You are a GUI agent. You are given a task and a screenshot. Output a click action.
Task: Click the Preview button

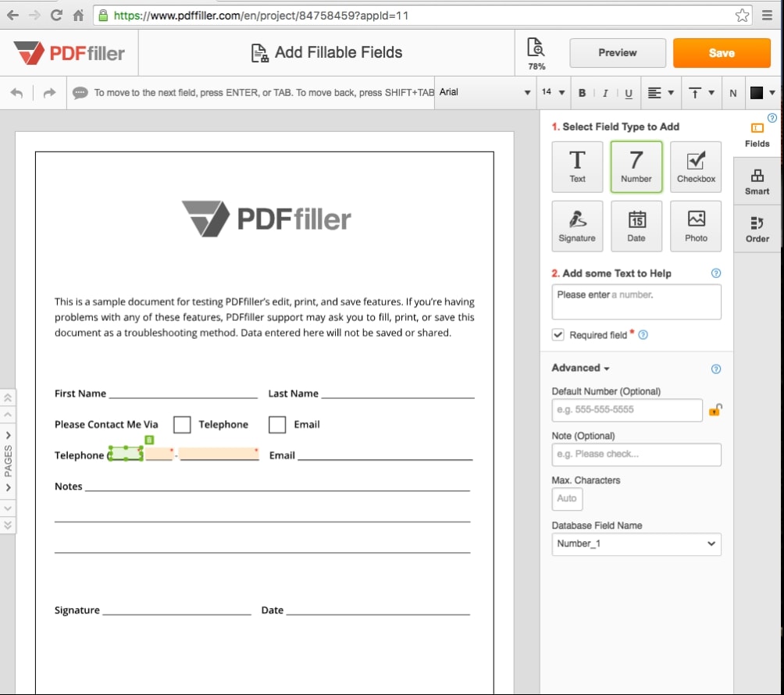pos(618,53)
